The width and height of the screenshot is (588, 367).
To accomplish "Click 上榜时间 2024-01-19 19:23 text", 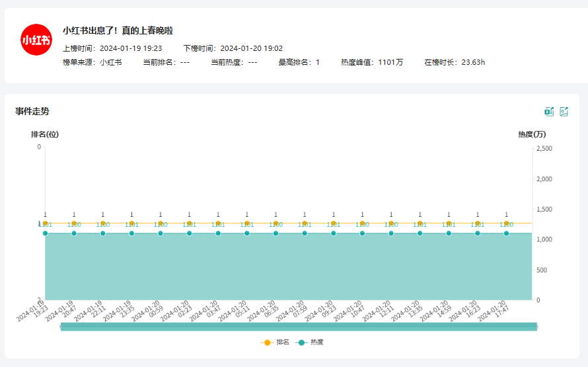I will click(x=112, y=48).
